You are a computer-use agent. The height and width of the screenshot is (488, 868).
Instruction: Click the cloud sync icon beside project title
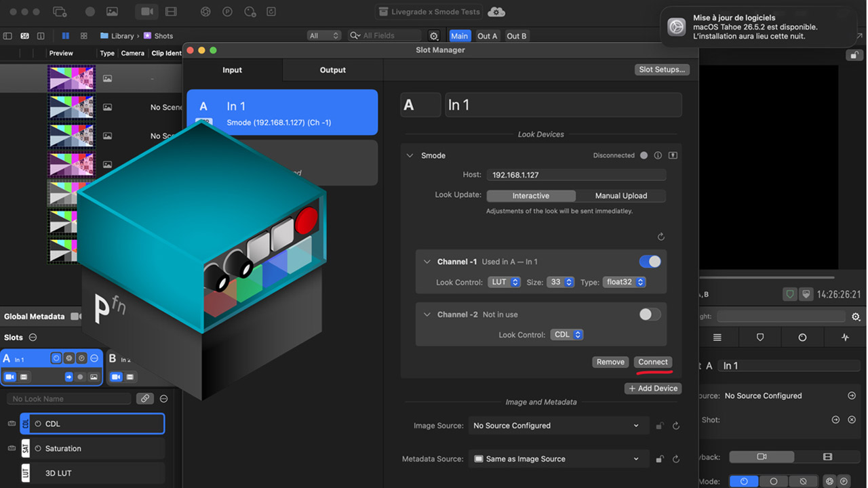pyautogui.click(x=496, y=12)
